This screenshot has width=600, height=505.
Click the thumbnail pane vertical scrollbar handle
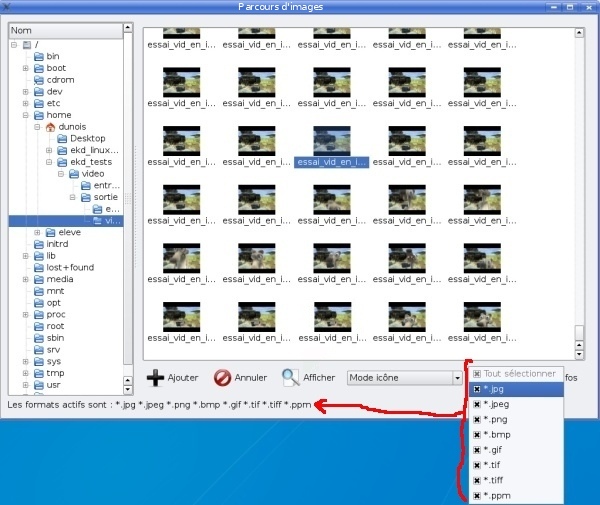[x=579, y=332]
